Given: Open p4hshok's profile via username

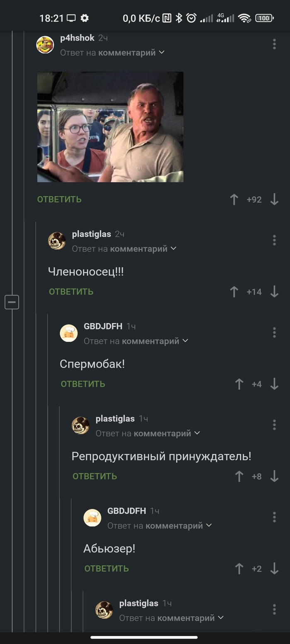Looking at the screenshot, I should click(x=77, y=38).
